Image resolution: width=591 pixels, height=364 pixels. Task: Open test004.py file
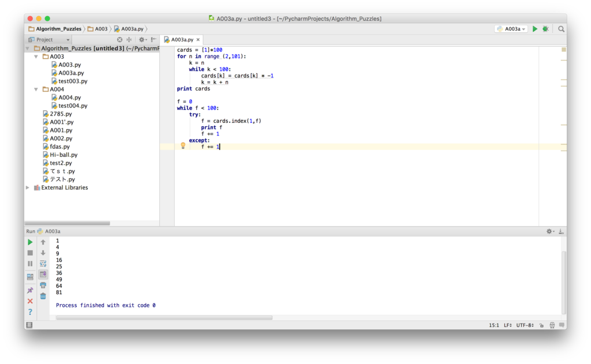[x=69, y=106]
